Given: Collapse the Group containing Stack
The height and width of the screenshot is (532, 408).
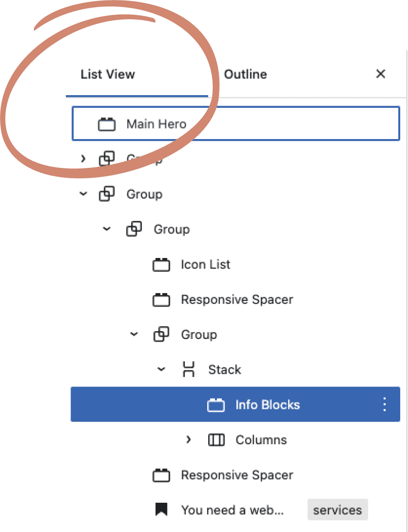Looking at the screenshot, I should pyautogui.click(x=134, y=334).
